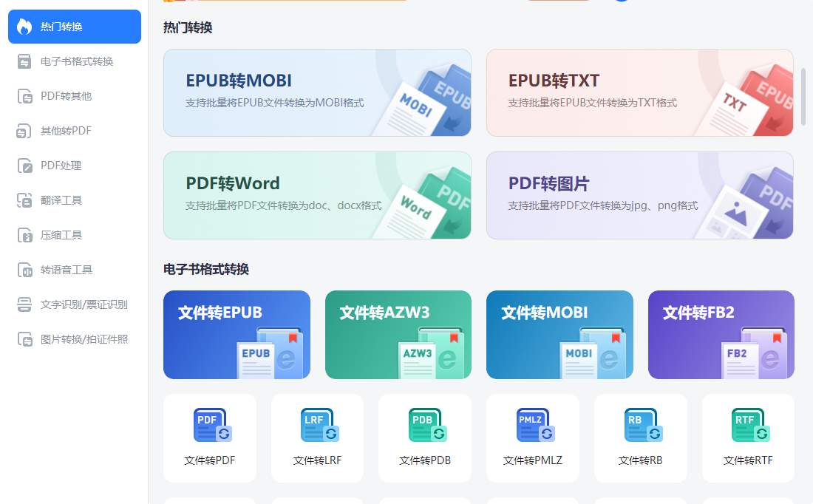Click the 文件转RTF label
The height and width of the screenshot is (504, 813).
coord(748,460)
